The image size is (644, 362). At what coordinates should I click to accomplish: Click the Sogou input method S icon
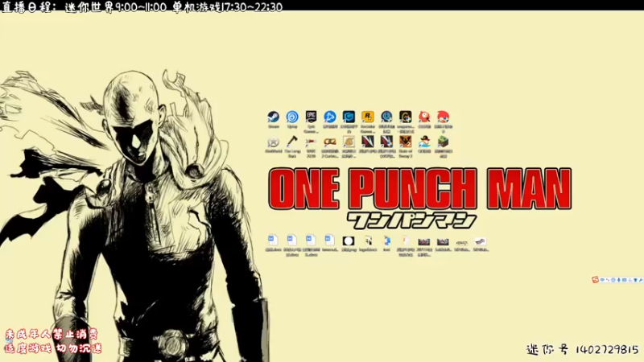pyautogui.click(x=595, y=279)
